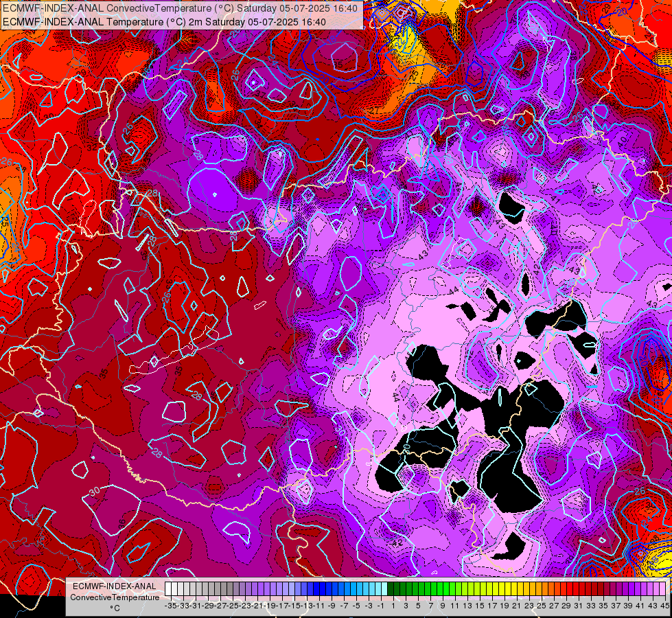The width and height of the screenshot is (672, 618).
Task: Click the contour label 36 on the map
Action: pyautogui.click(x=122, y=524)
